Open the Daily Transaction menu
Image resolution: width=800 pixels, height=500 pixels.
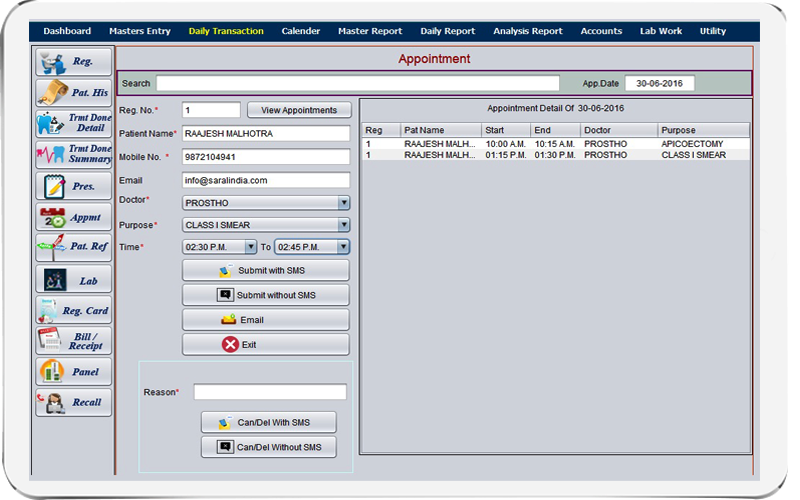(226, 31)
